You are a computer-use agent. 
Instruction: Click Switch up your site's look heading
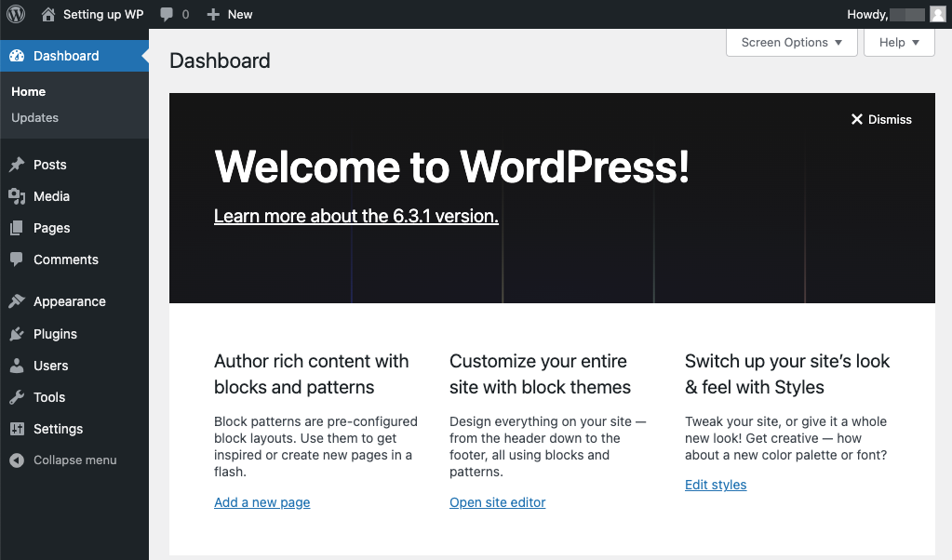787,374
